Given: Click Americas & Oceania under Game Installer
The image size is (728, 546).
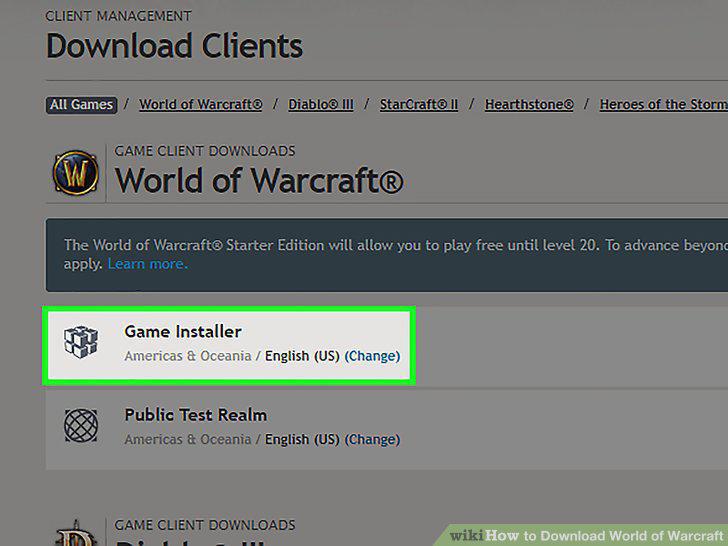Looking at the screenshot, I should pyautogui.click(x=188, y=356).
